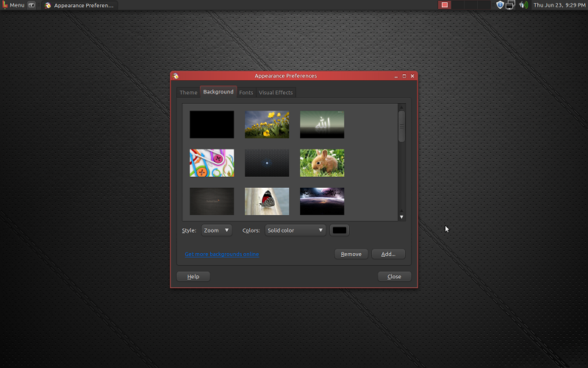Click the shield security tray icon
The height and width of the screenshot is (368, 588).
500,5
